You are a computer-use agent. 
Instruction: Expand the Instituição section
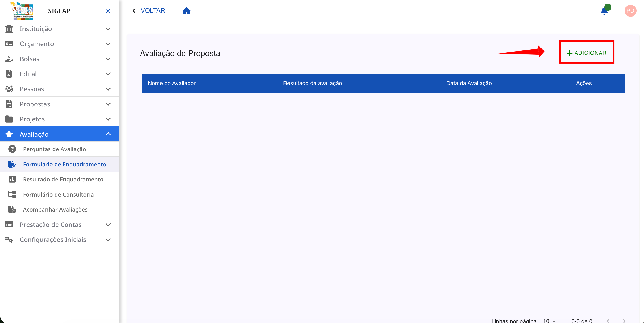pos(108,29)
